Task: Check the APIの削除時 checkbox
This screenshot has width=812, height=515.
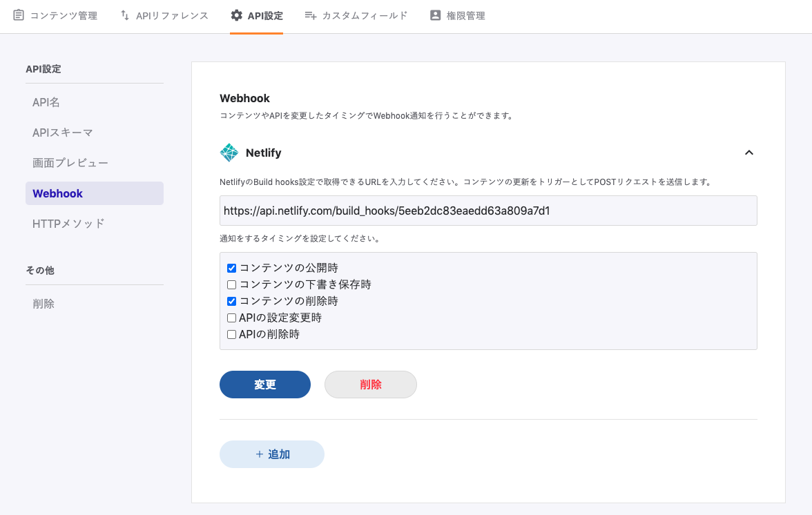Action: point(232,335)
